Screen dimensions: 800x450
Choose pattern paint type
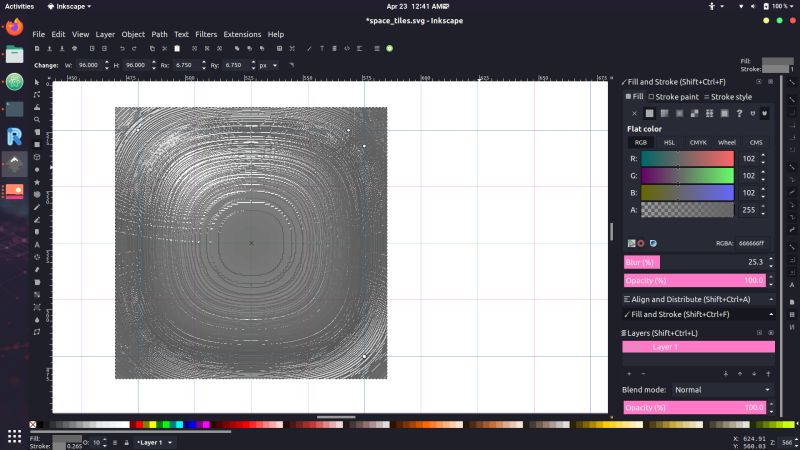(x=709, y=113)
